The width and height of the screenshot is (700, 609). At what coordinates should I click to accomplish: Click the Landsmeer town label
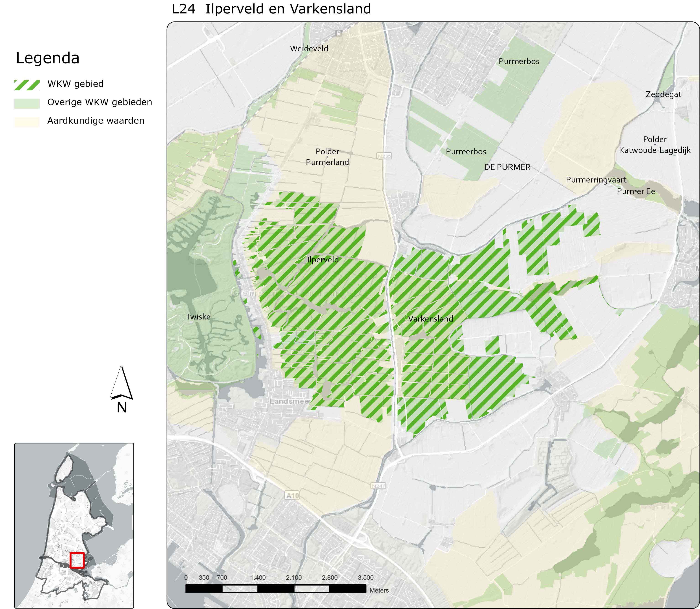pyautogui.click(x=290, y=401)
